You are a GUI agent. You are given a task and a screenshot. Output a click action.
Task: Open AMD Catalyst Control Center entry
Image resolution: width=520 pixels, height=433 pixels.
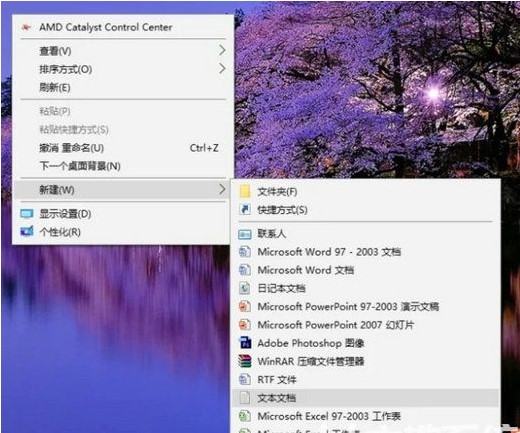coord(123,27)
